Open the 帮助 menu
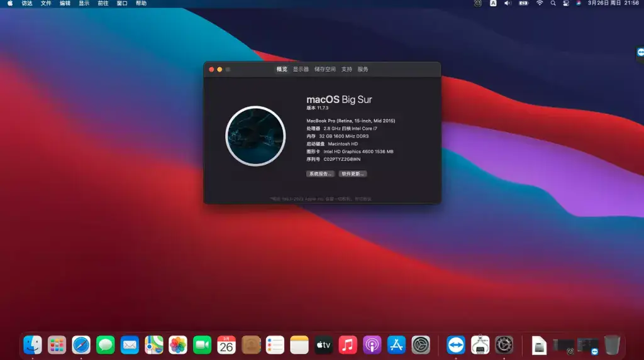 coord(142,3)
